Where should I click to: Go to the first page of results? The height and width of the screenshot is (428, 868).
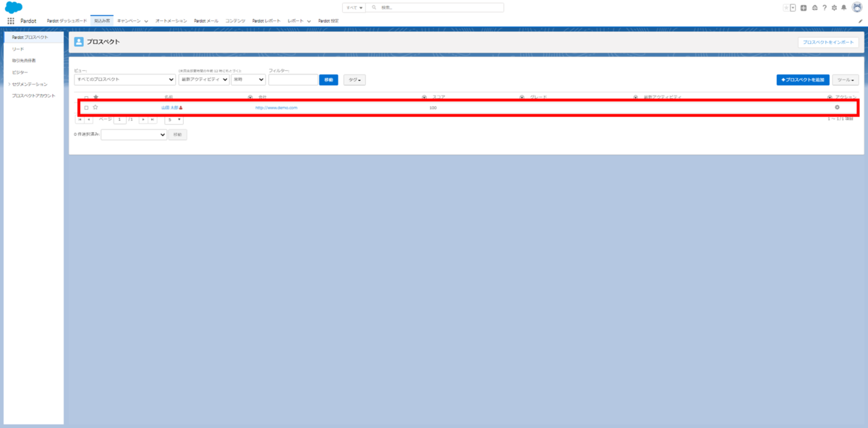(x=80, y=119)
